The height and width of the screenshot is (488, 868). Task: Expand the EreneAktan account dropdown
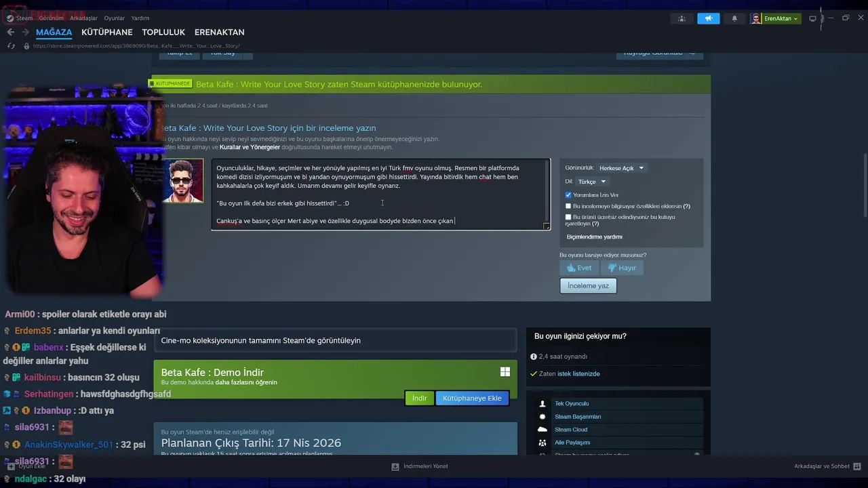coord(782,18)
